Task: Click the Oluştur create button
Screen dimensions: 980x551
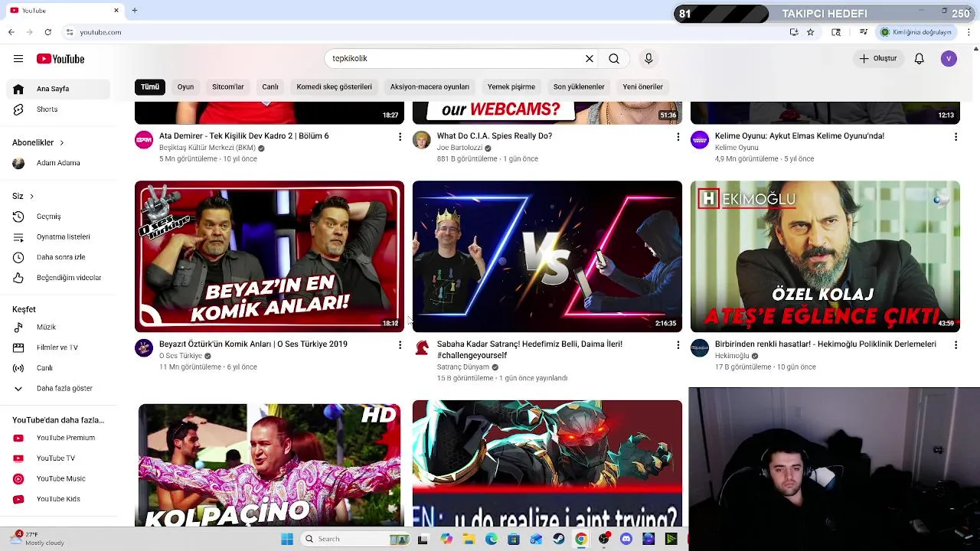Action: (x=877, y=58)
